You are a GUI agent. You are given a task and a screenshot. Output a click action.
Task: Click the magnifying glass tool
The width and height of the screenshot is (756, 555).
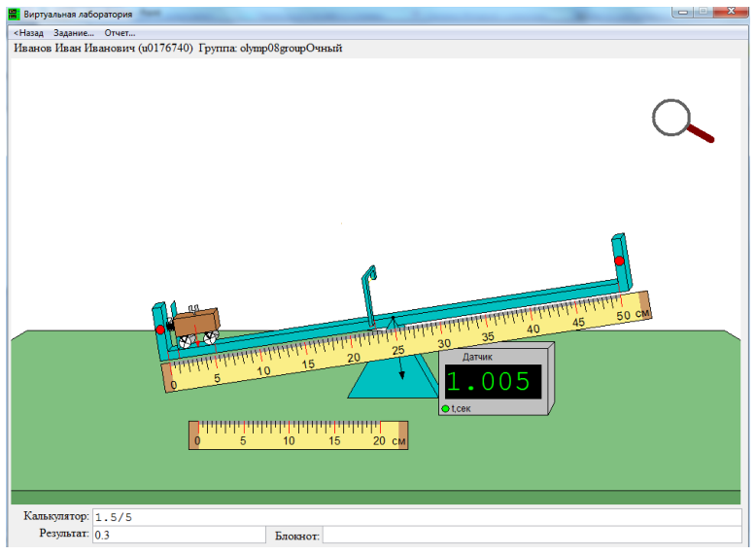pos(682,121)
